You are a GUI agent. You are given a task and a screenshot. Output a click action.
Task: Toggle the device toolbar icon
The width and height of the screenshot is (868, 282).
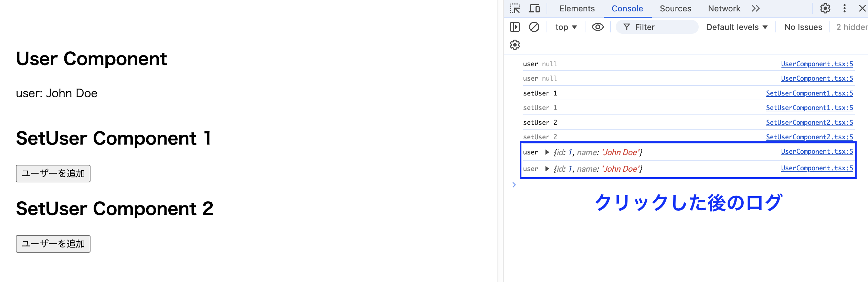coord(534,9)
